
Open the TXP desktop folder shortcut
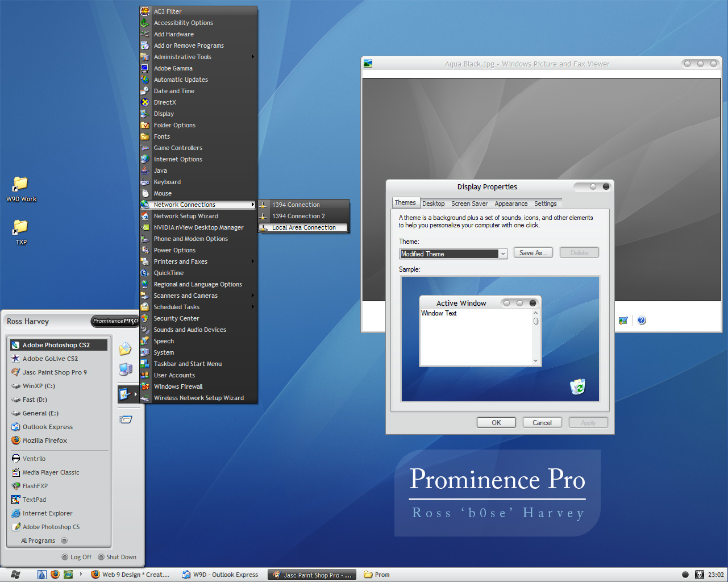[x=21, y=232]
